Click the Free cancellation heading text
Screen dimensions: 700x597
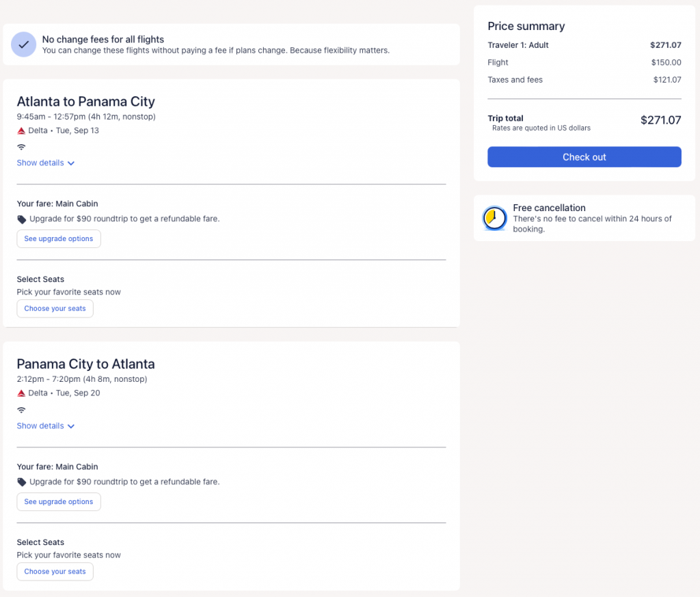549,208
